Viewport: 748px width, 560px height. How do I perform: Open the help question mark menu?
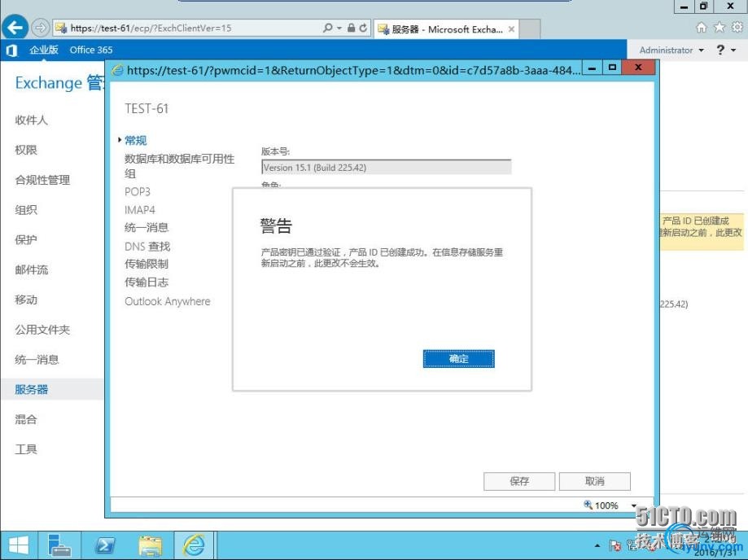pos(726,50)
